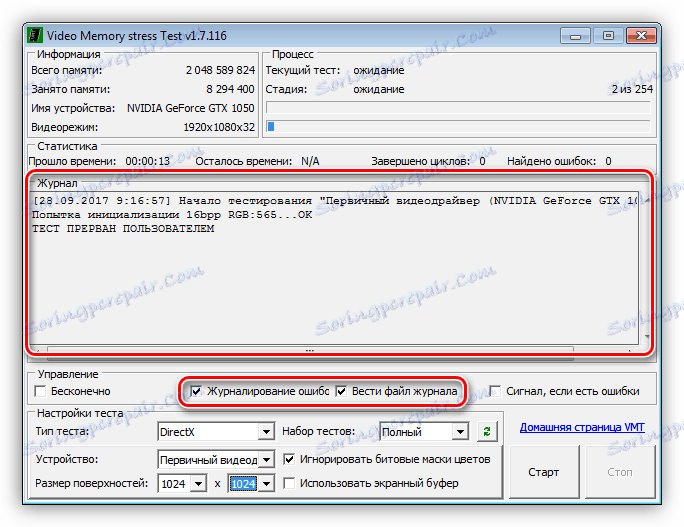Screen dimensions: 684x527
Task: Enable Использовать экранный буфер checkbox
Action: 289,483
